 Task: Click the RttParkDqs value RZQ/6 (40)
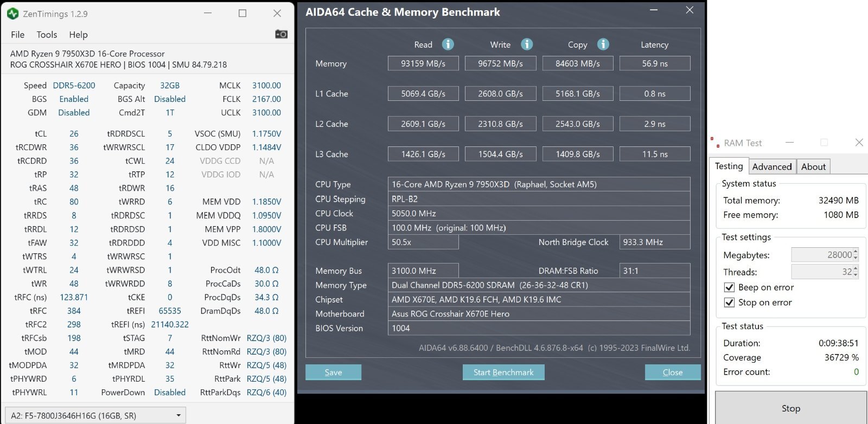(x=266, y=393)
